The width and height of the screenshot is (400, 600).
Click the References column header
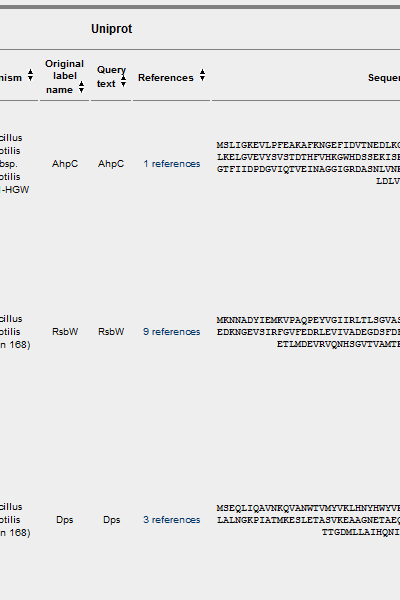pyautogui.click(x=171, y=77)
